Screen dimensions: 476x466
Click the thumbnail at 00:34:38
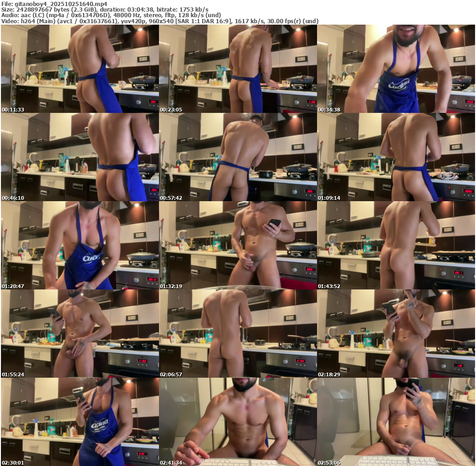pyautogui.click(x=396, y=69)
